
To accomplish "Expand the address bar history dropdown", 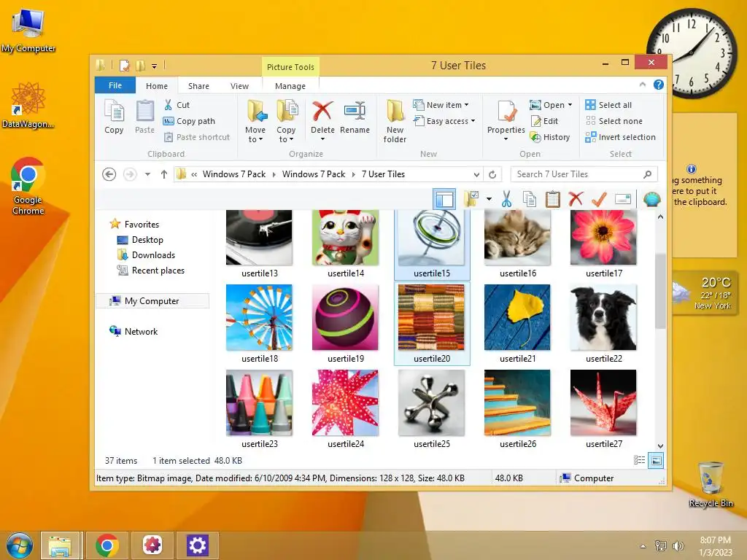I will 476,174.
